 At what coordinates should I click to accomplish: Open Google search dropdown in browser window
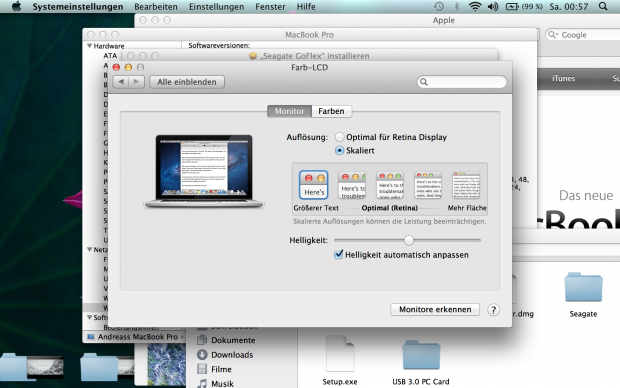click(553, 35)
